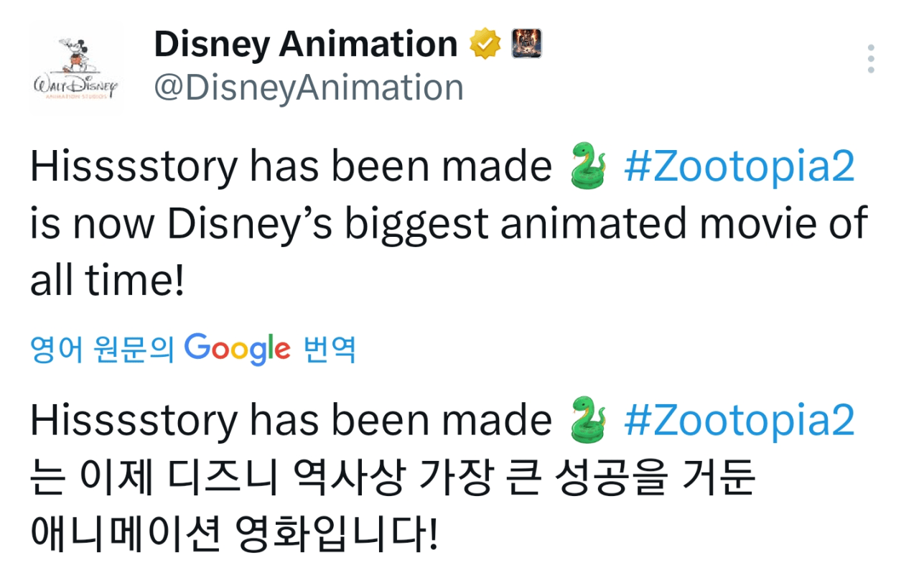Click "Hisssstory has been made" in the original tweet
Image resolution: width=919 pixels, height=588 pixels.
click(291, 167)
